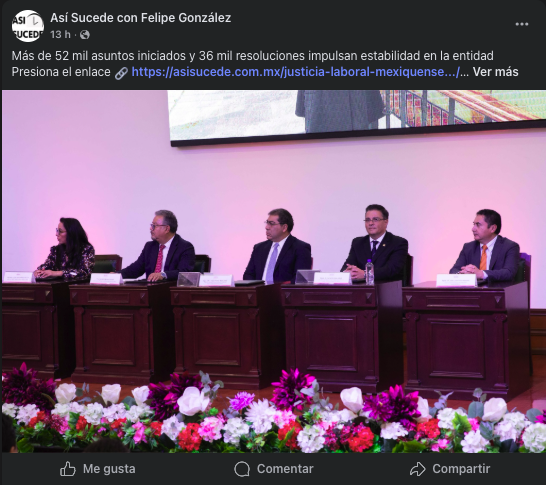Select the Compartir button label

(x=461, y=469)
